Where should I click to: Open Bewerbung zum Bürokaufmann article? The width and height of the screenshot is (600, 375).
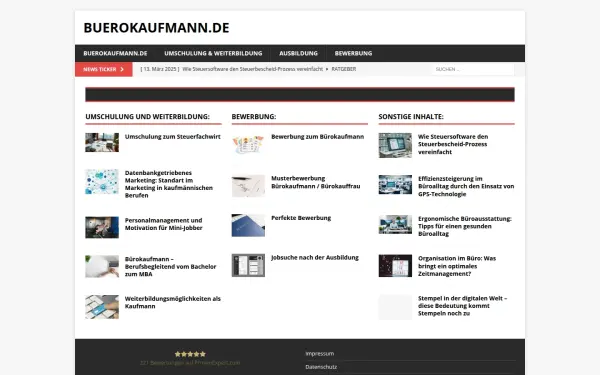pyautogui.click(x=318, y=137)
